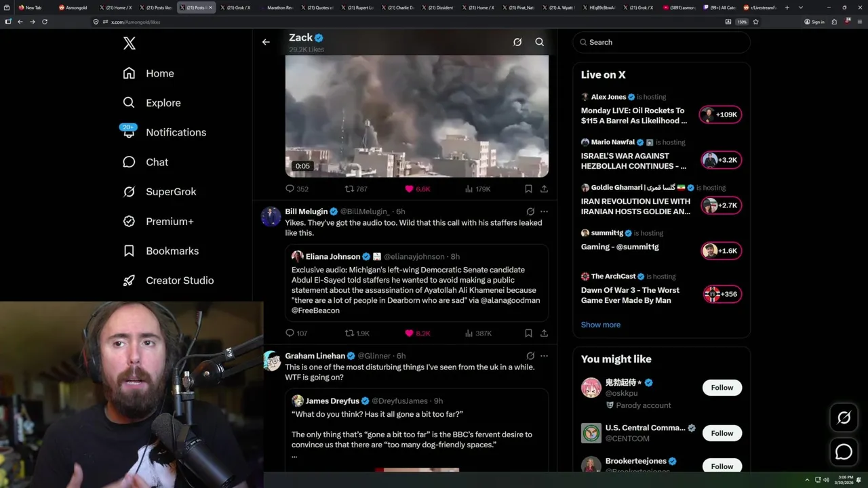Open Bill Melugin's profile name

[x=307, y=211]
